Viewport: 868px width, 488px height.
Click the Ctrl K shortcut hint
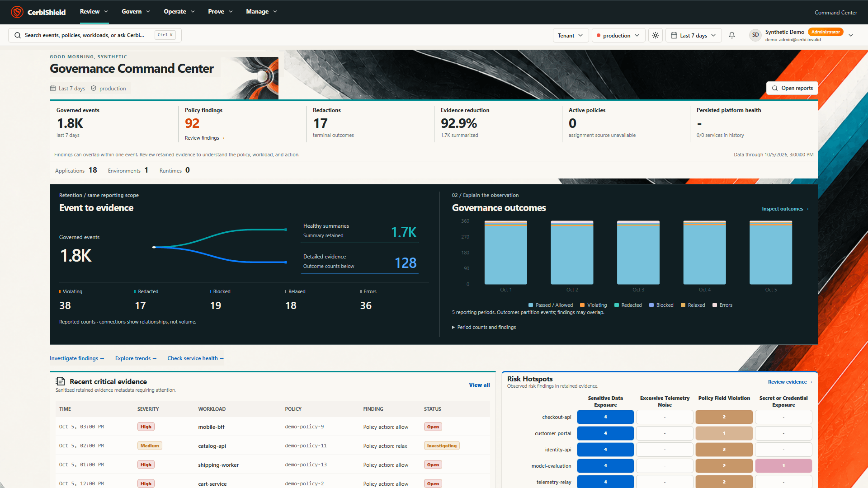(165, 35)
